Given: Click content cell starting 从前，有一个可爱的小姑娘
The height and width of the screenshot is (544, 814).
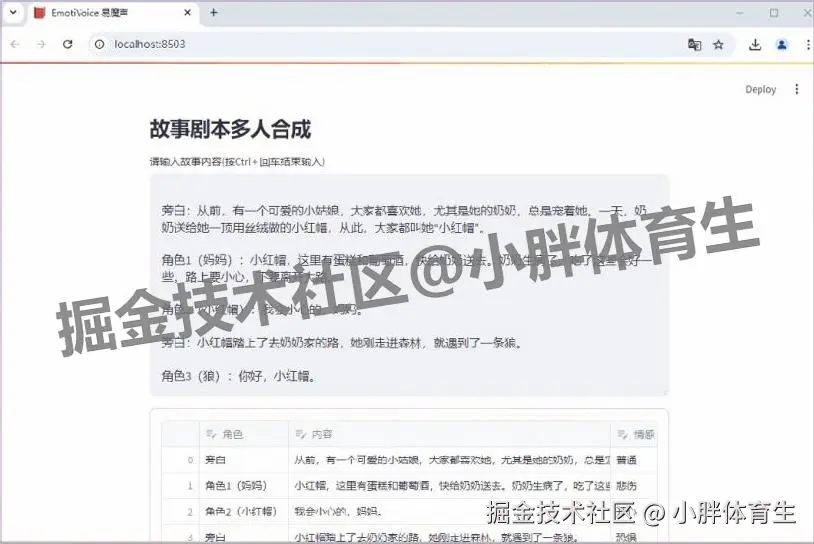Looking at the screenshot, I should point(450,460).
